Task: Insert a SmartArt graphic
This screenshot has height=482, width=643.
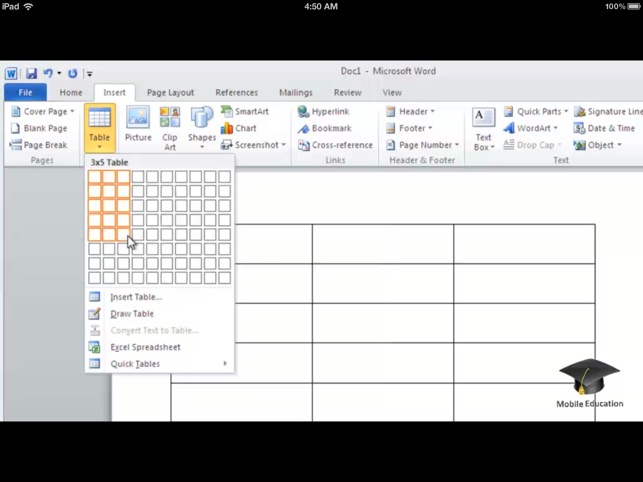Action: click(x=245, y=111)
